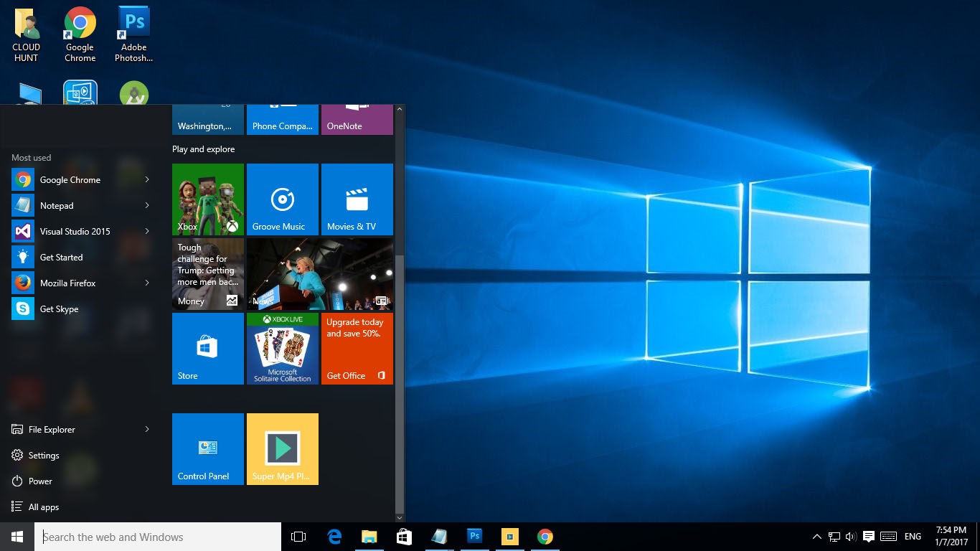This screenshot has width=980, height=551.
Task: Select CLOUD HUNT desktop folder
Action: (27, 34)
